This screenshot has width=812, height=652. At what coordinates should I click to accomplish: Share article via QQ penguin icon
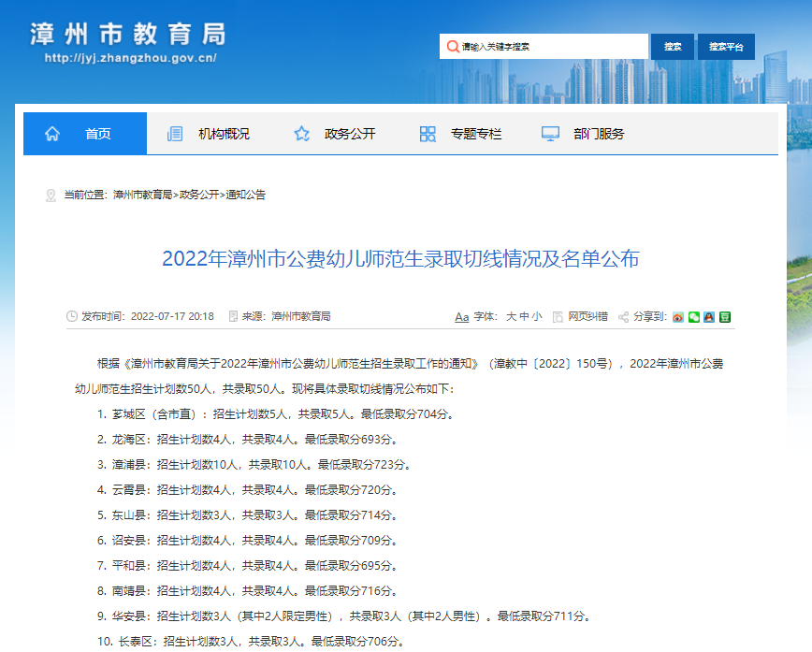click(x=709, y=317)
